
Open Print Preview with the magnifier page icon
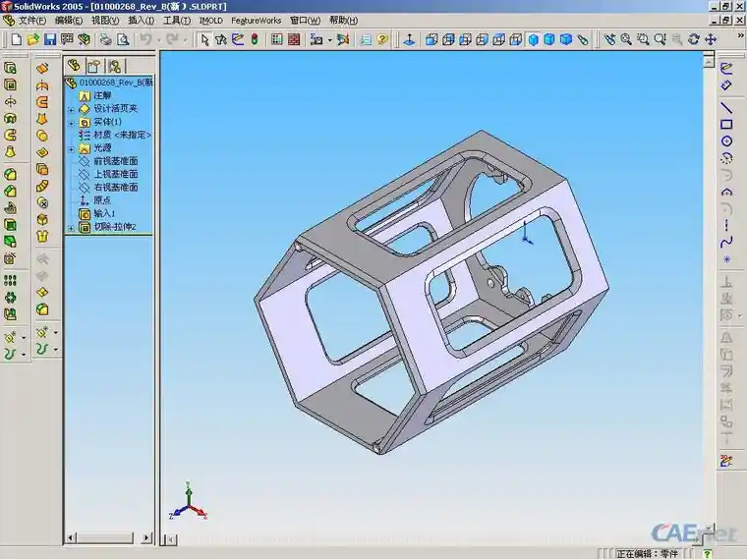click(123, 39)
